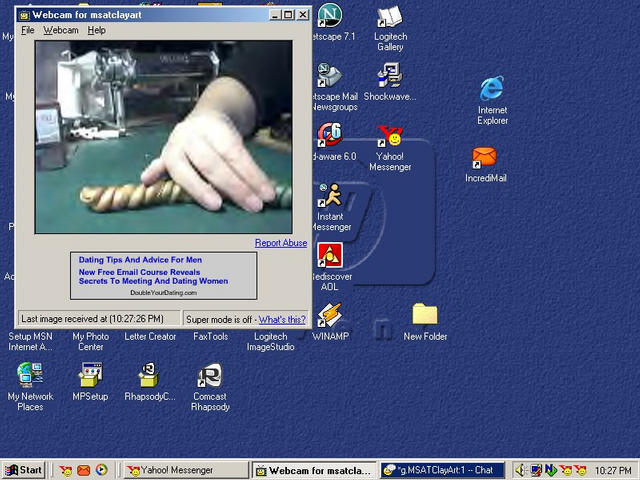Open the Help menu in Webcam window
This screenshot has height=480, width=640.
(97, 30)
